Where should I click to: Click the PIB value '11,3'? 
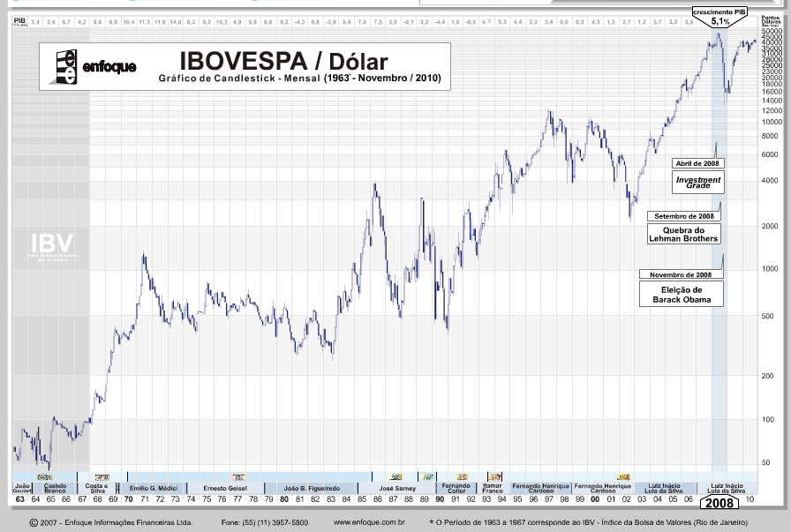tap(144, 22)
